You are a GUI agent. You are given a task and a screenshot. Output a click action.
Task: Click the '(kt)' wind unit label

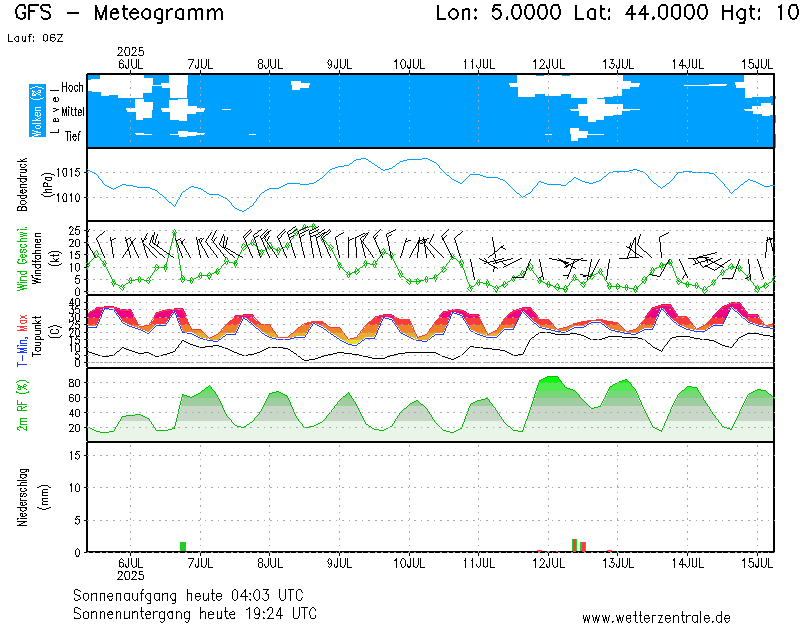pos(56,259)
